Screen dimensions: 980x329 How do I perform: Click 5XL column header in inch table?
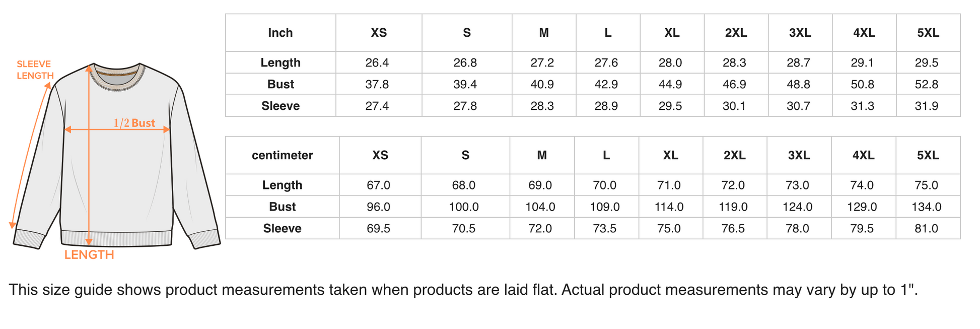pos(928,33)
